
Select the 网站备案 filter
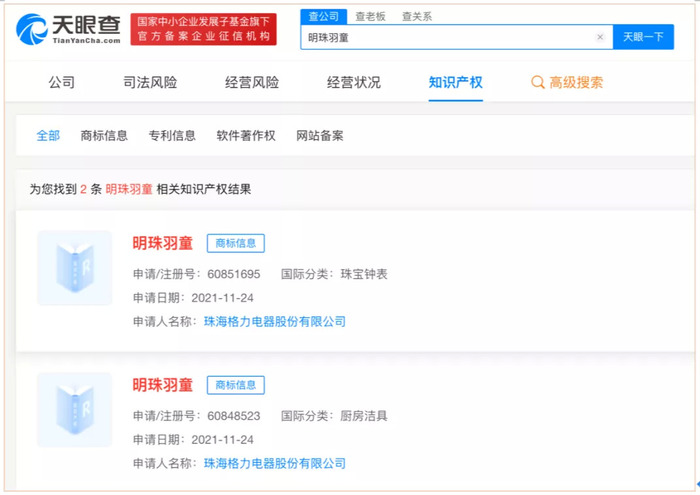pyautogui.click(x=320, y=136)
